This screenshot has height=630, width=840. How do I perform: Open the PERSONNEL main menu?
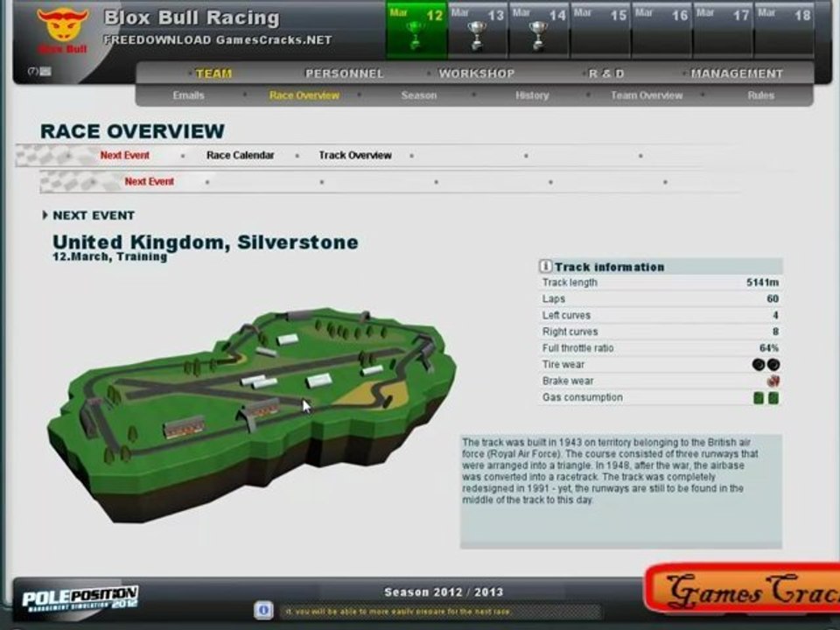[x=345, y=73]
